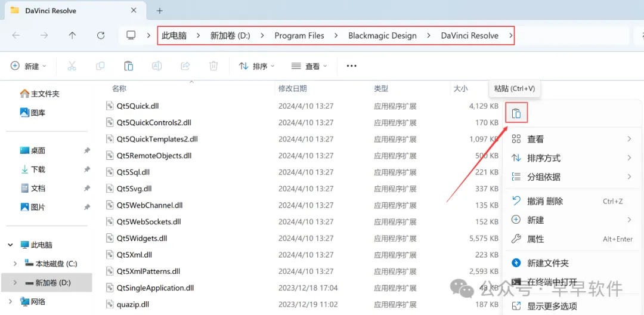
Task: Click the Qt5Quick.dll file icon
Action: pos(109,106)
